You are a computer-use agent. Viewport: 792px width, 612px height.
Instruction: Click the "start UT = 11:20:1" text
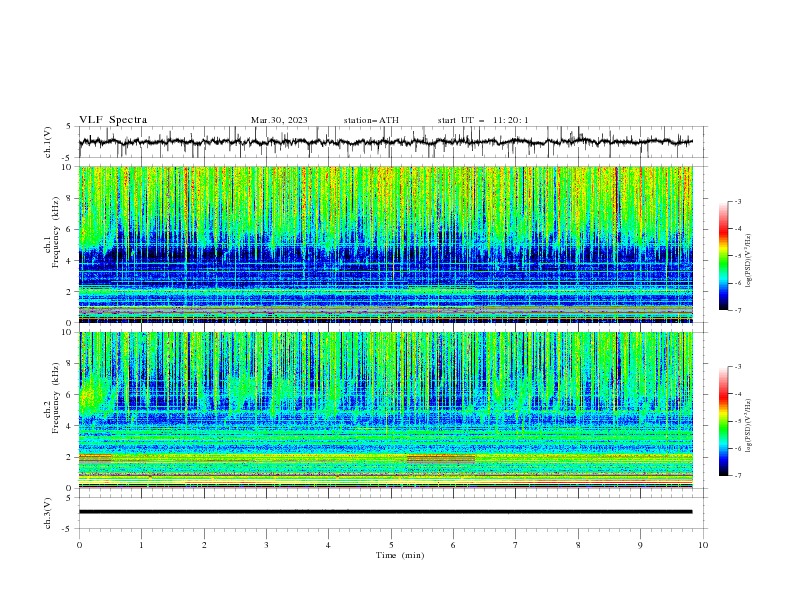coord(483,120)
